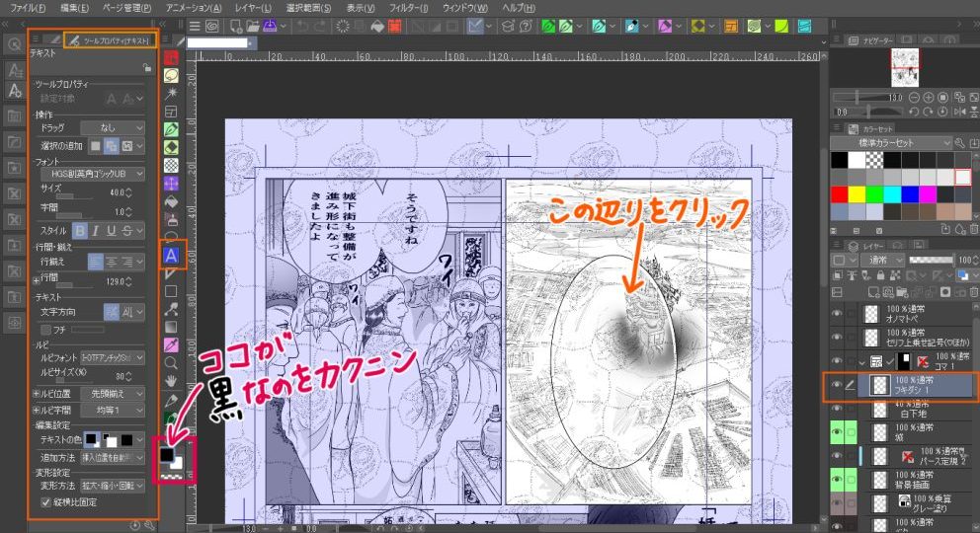Select vertical text direction button

126,312
